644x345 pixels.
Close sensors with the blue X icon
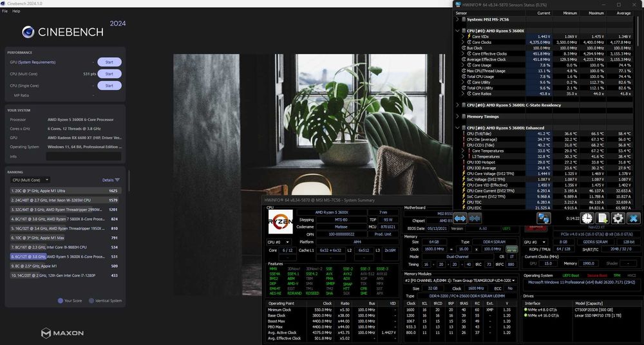[633, 218]
